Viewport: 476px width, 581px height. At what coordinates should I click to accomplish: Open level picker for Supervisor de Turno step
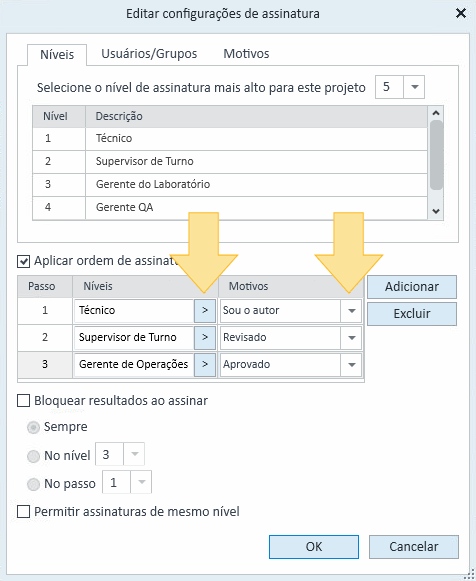205,338
